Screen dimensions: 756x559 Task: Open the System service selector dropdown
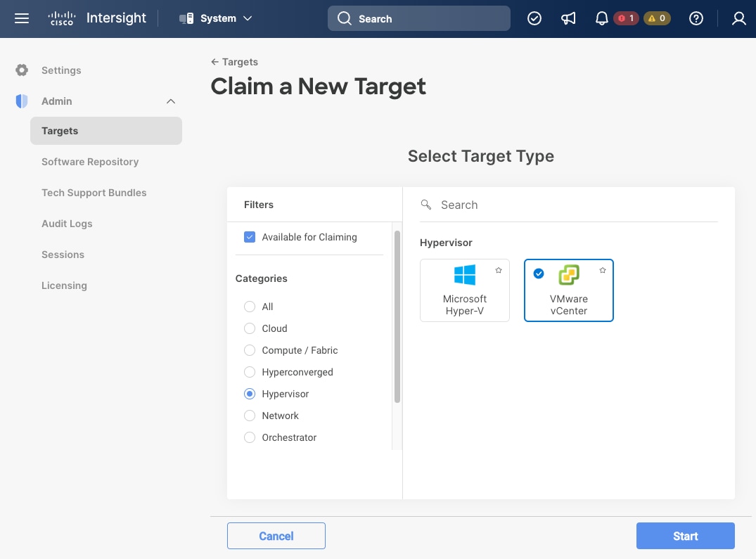click(216, 18)
